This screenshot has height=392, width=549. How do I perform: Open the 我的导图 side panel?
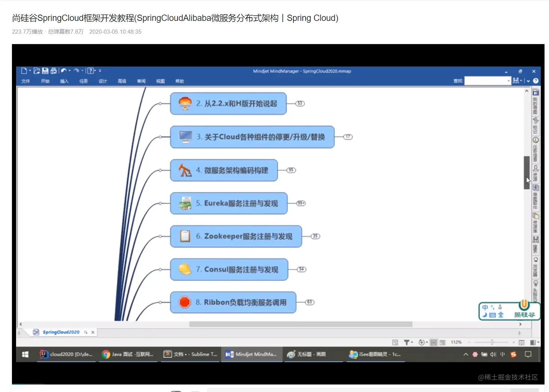[x=536, y=102]
